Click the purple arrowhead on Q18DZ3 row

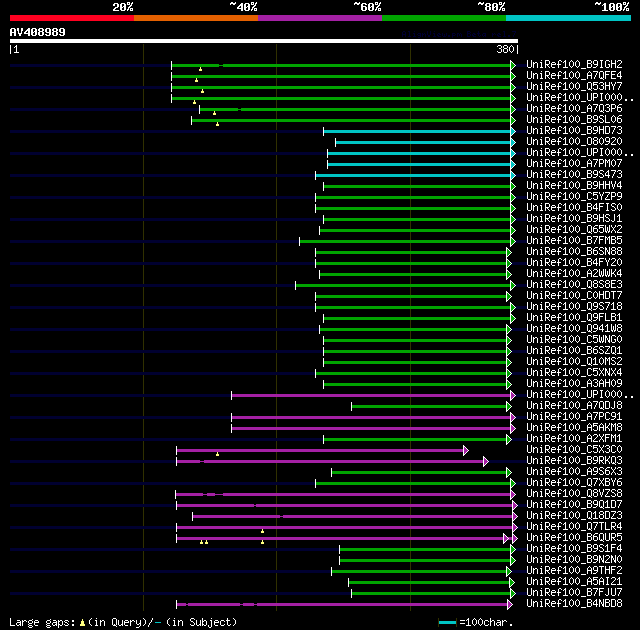point(515,517)
